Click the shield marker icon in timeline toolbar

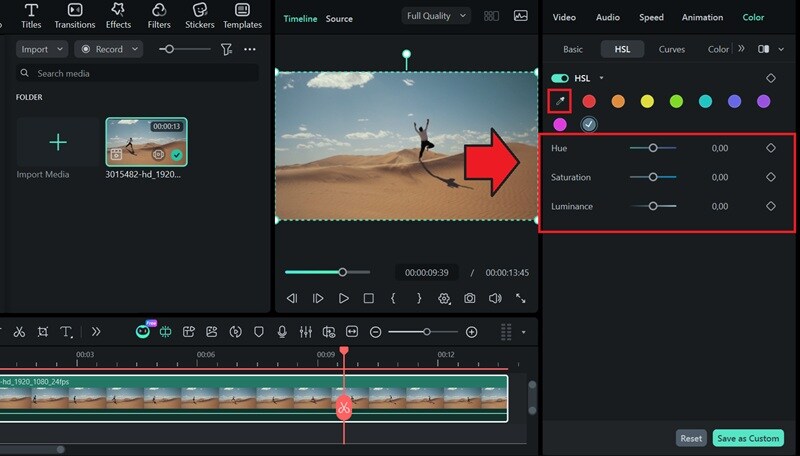click(259, 332)
